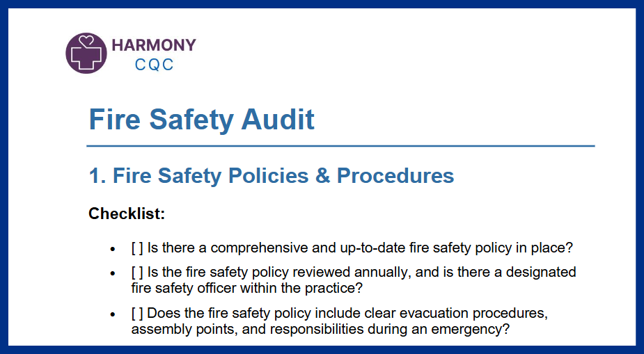Tick the comprehensive fire safety policy checkbox

(136, 248)
